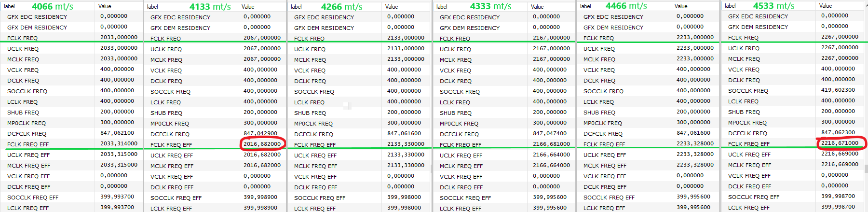The width and height of the screenshot is (868, 212).
Task: Click the MCLK FREQ EFF value 2216,669000
Action: 840,164
